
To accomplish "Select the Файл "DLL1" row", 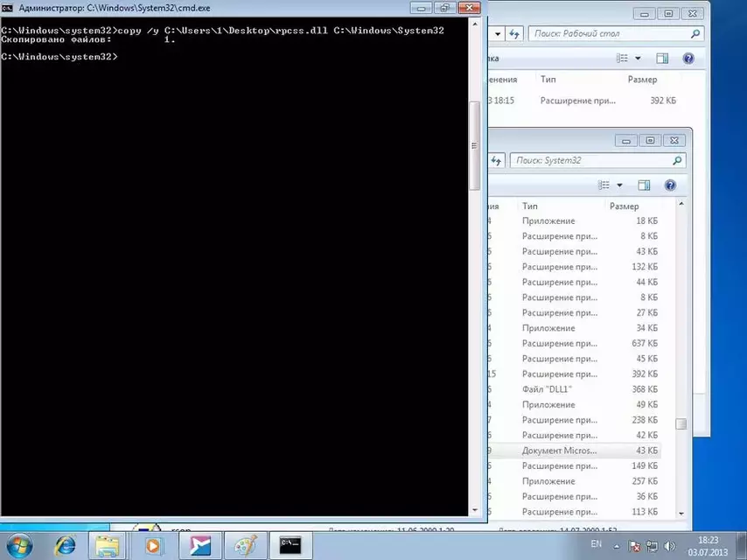I will click(574, 388).
